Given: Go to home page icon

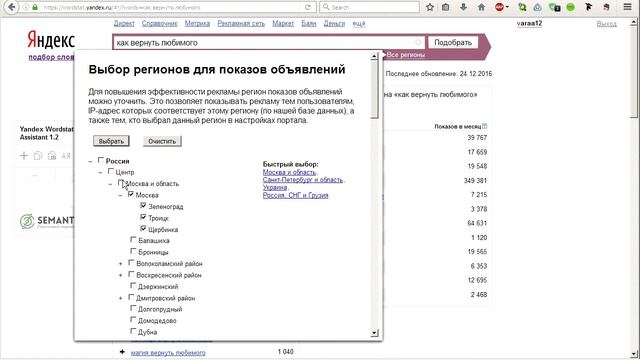Looking at the screenshot, I should (x=482, y=7).
